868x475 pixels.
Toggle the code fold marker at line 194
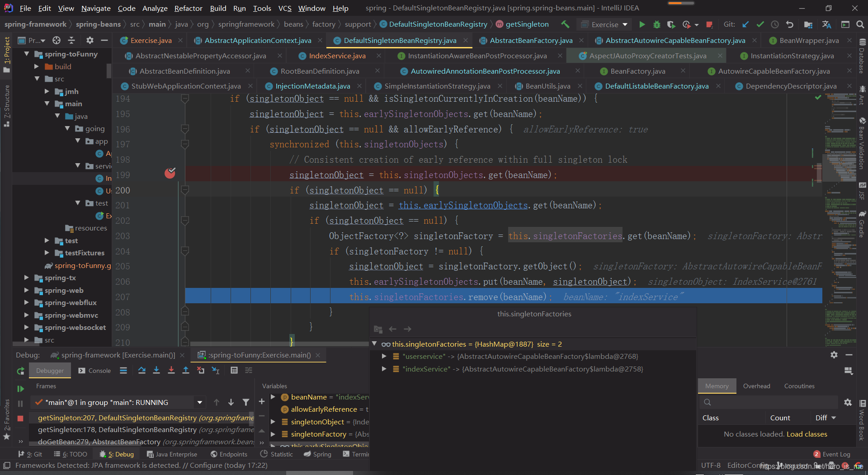[x=184, y=99]
